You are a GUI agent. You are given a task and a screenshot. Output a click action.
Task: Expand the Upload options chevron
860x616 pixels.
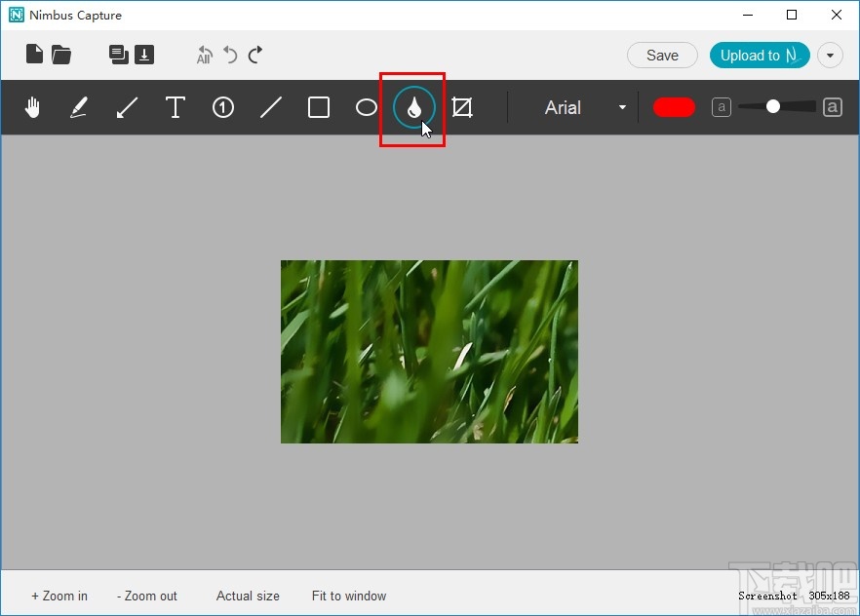(830, 55)
